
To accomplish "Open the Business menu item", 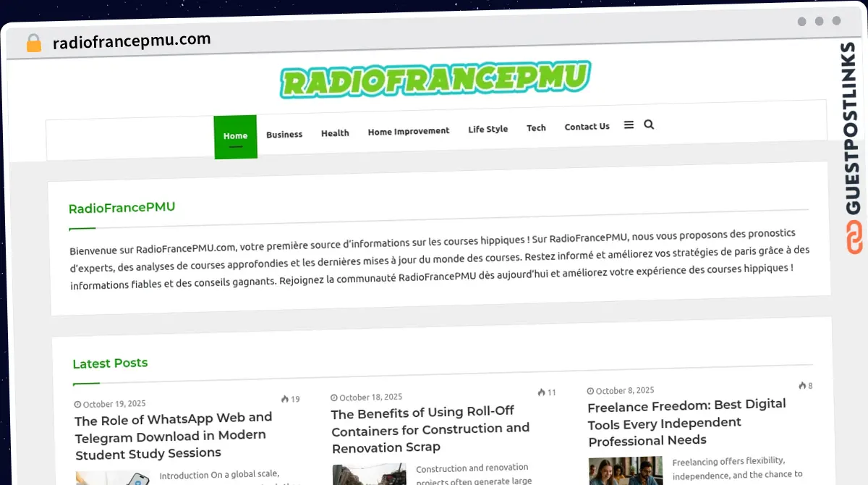I will [284, 135].
